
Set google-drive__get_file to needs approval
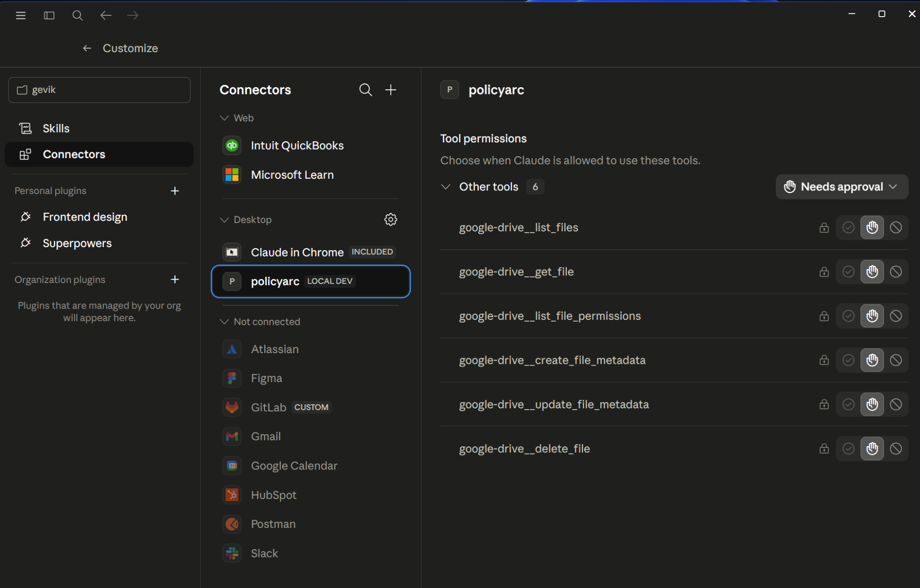[x=872, y=272]
